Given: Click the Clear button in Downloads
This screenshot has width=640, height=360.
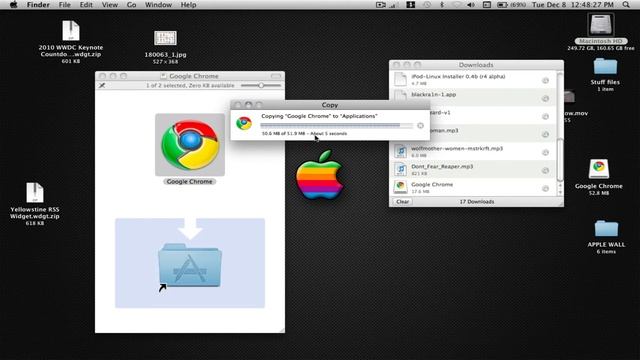Looking at the screenshot, I should click(x=402, y=202).
